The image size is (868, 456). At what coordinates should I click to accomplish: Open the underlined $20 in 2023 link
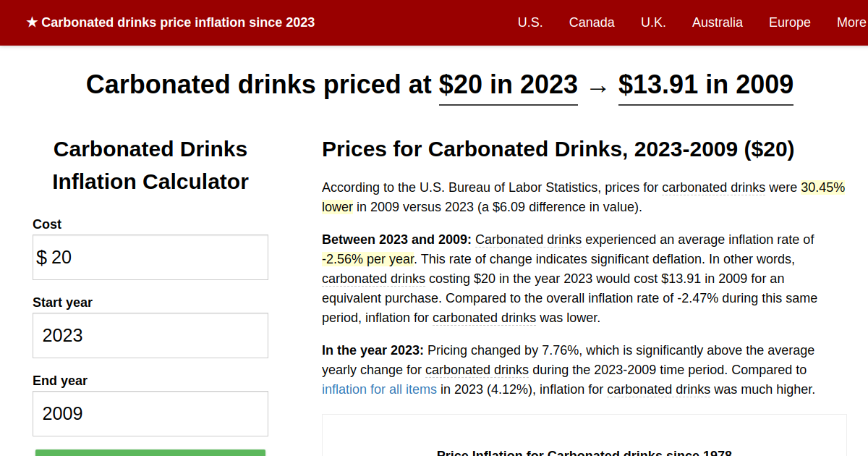coord(508,85)
